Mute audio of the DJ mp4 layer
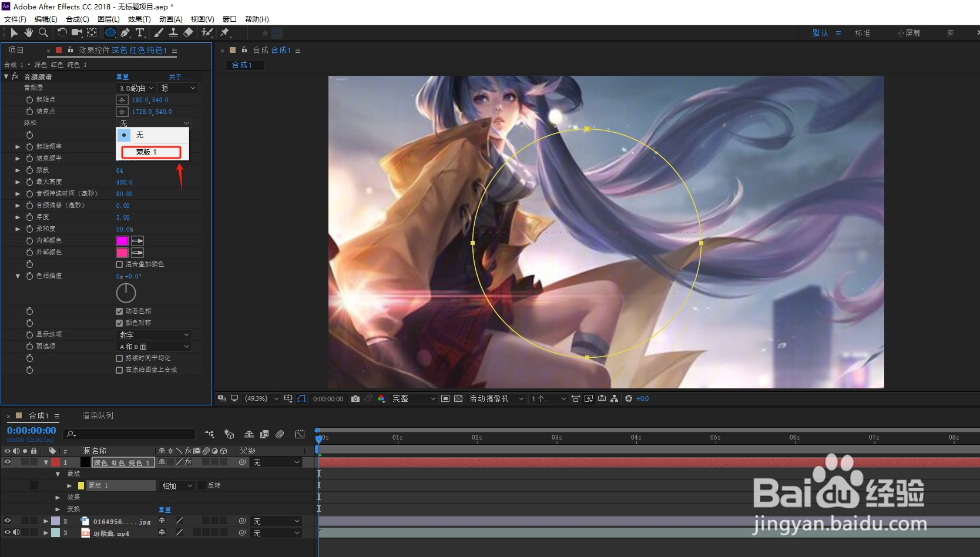This screenshot has width=980, height=557. (x=16, y=532)
